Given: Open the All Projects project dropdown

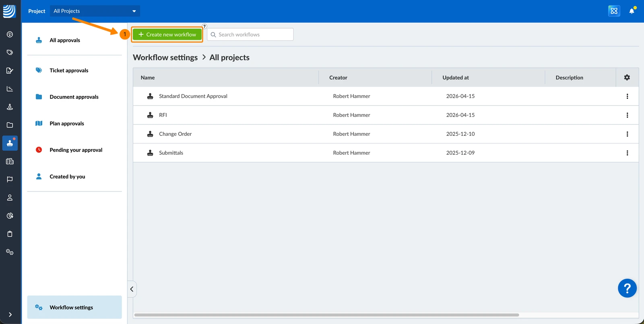Looking at the screenshot, I should pyautogui.click(x=95, y=11).
